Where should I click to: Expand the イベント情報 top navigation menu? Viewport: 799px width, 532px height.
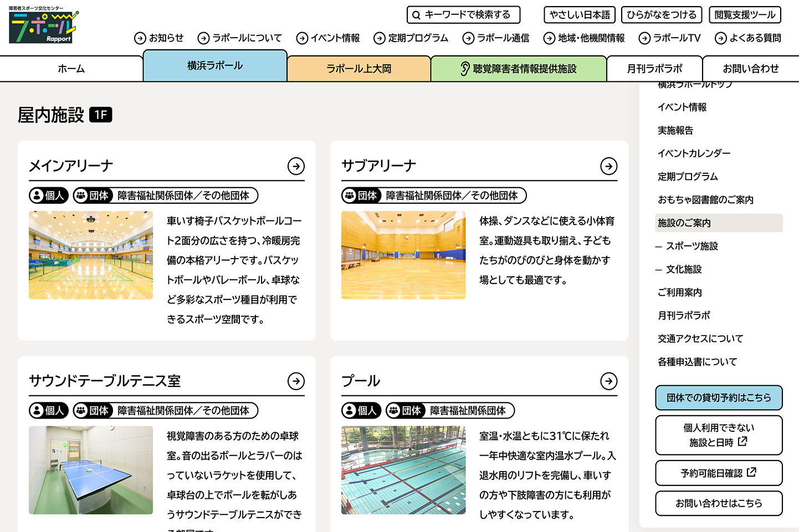(329, 38)
